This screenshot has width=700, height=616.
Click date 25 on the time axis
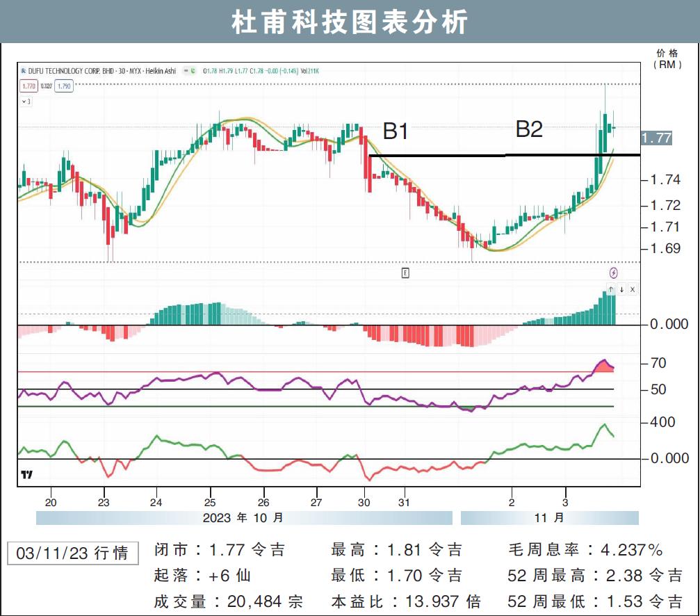point(210,503)
